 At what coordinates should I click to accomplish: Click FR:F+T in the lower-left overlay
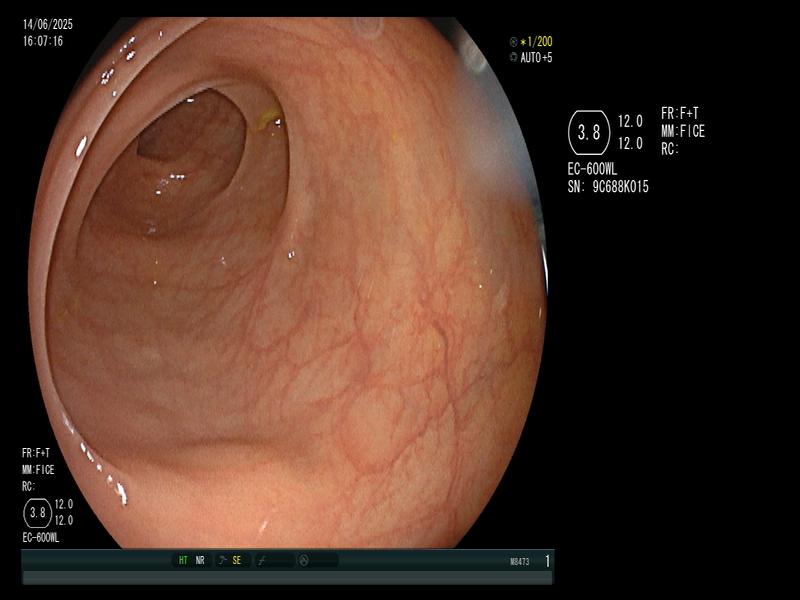[x=36, y=453]
